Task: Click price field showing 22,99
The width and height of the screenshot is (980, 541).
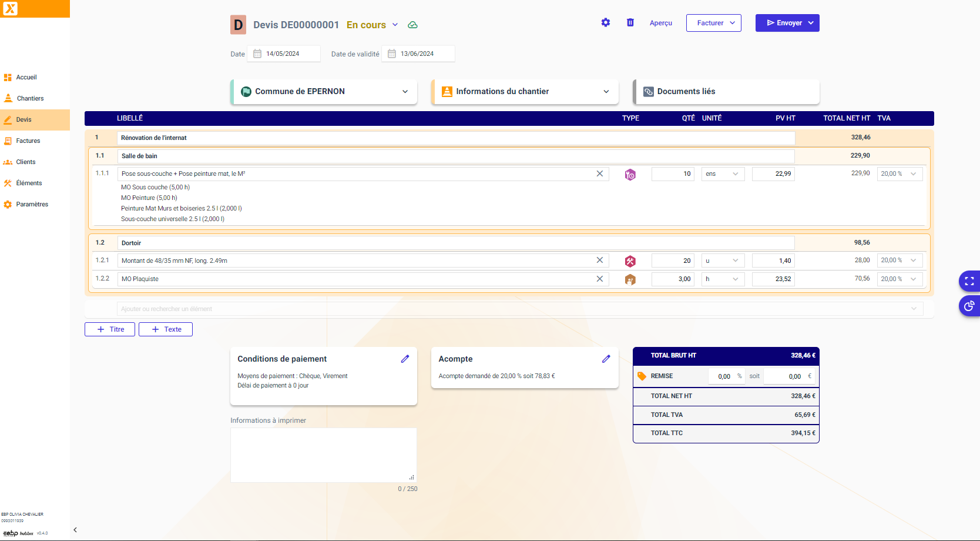Action: coord(773,174)
